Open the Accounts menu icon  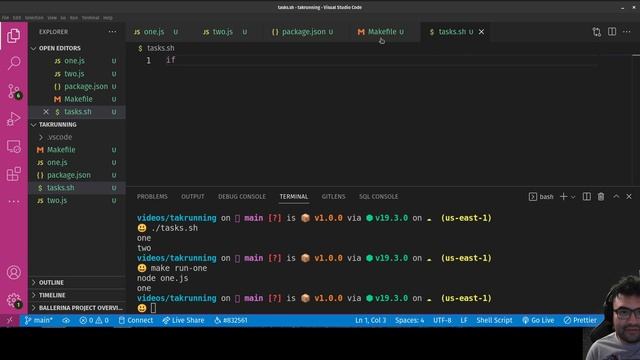[x=13, y=272]
